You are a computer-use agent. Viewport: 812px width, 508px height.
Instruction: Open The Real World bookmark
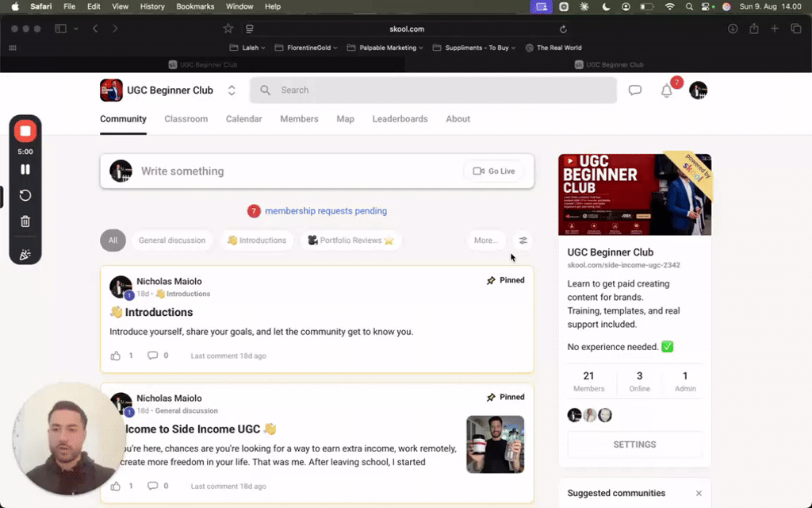point(553,48)
